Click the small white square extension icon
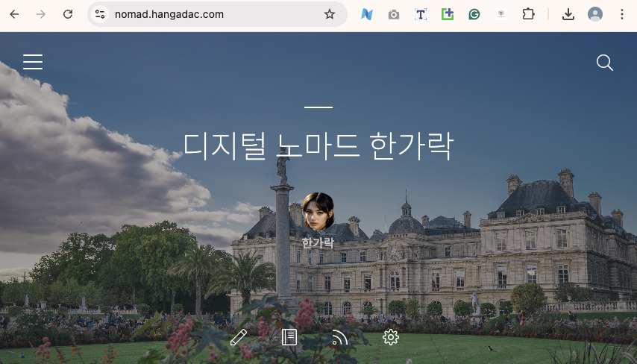Viewport: 637px width, 364px height. click(501, 14)
